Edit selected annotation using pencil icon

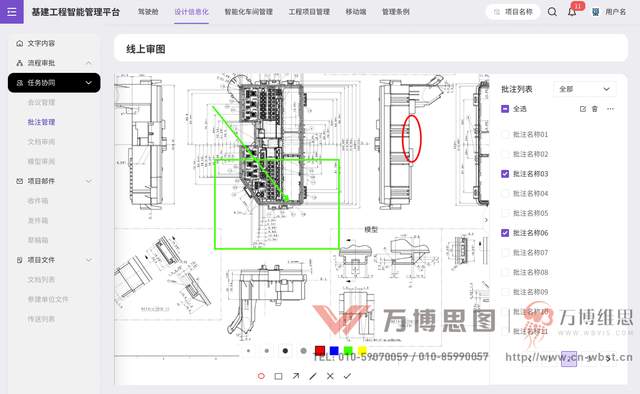(x=583, y=109)
